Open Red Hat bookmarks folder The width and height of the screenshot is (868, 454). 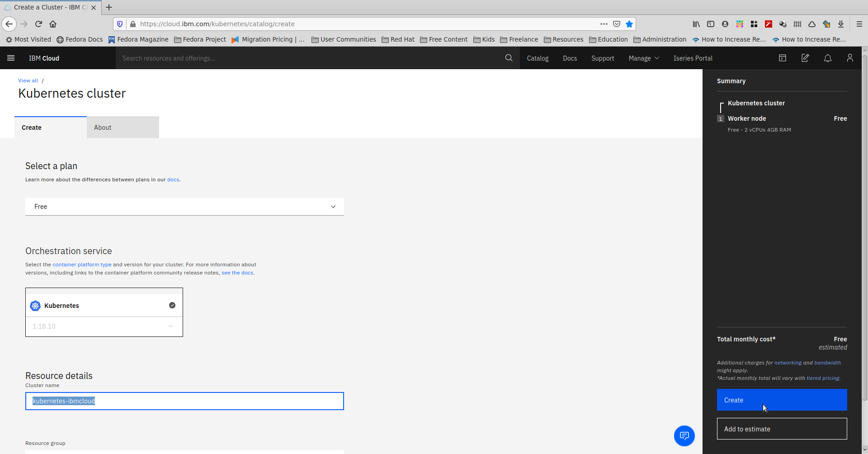[x=398, y=39]
